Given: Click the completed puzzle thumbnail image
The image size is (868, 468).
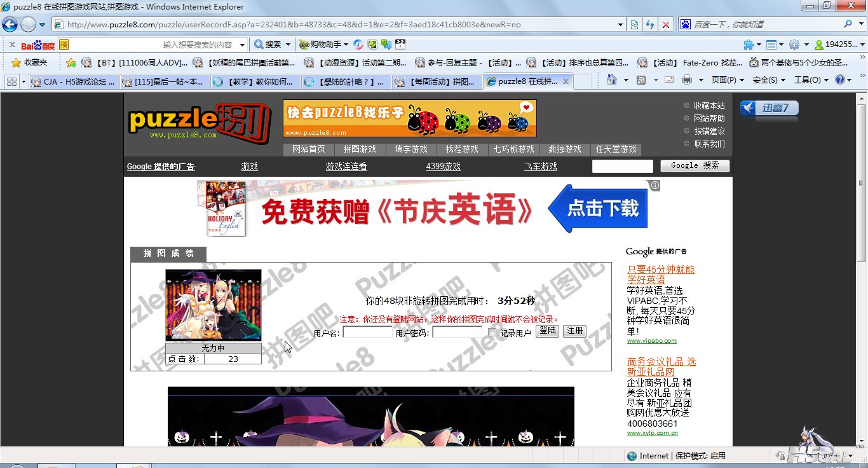Looking at the screenshot, I should [x=213, y=305].
